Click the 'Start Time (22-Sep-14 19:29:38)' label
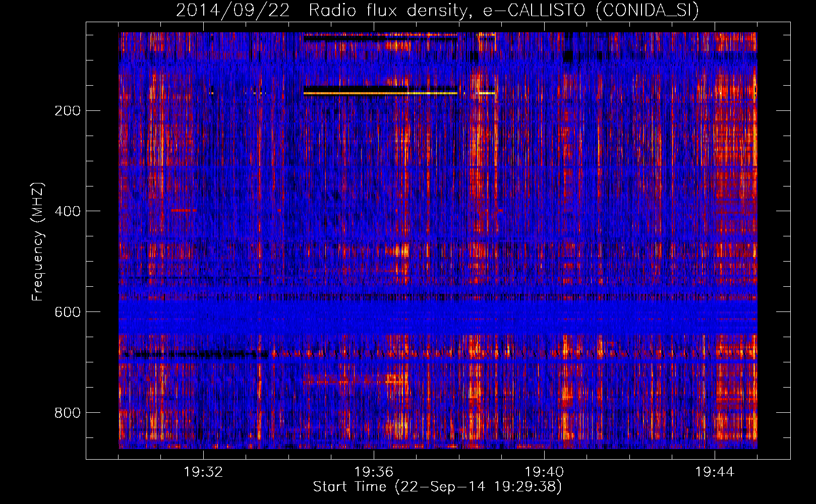 (437, 487)
